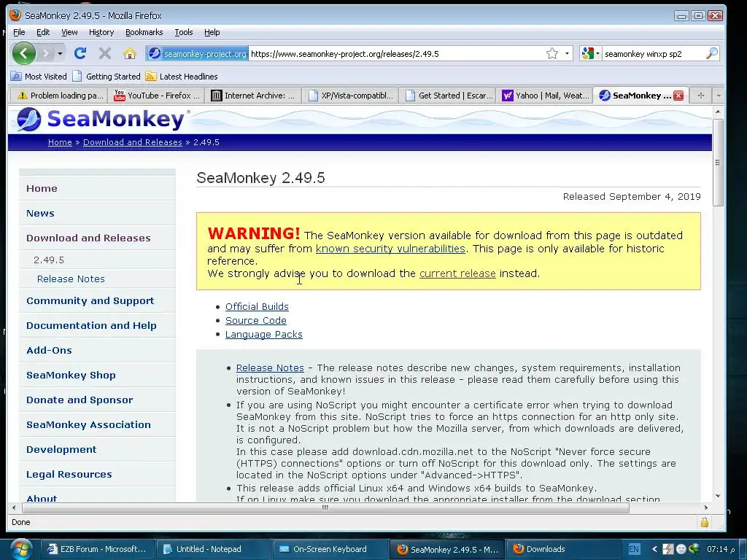Follow the Home breadcrumb link
This screenshot has width=747, height=560.
tap(60, 142)
